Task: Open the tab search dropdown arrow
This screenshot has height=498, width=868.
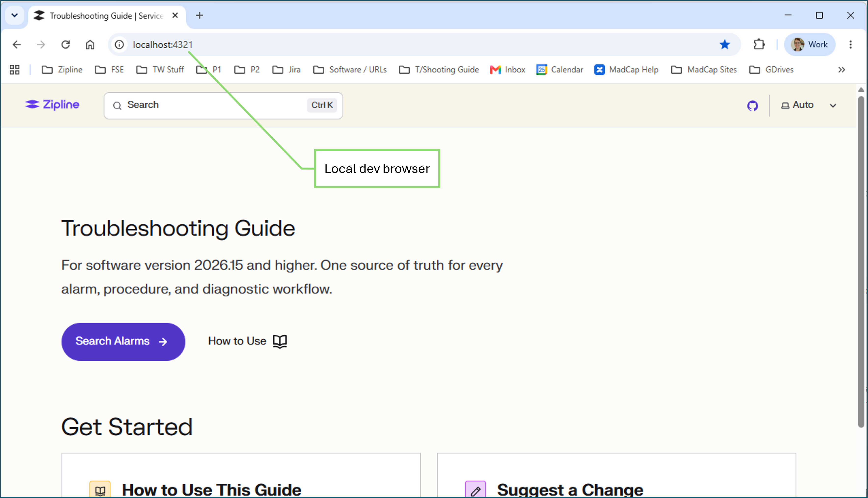Action: [15, 15]
